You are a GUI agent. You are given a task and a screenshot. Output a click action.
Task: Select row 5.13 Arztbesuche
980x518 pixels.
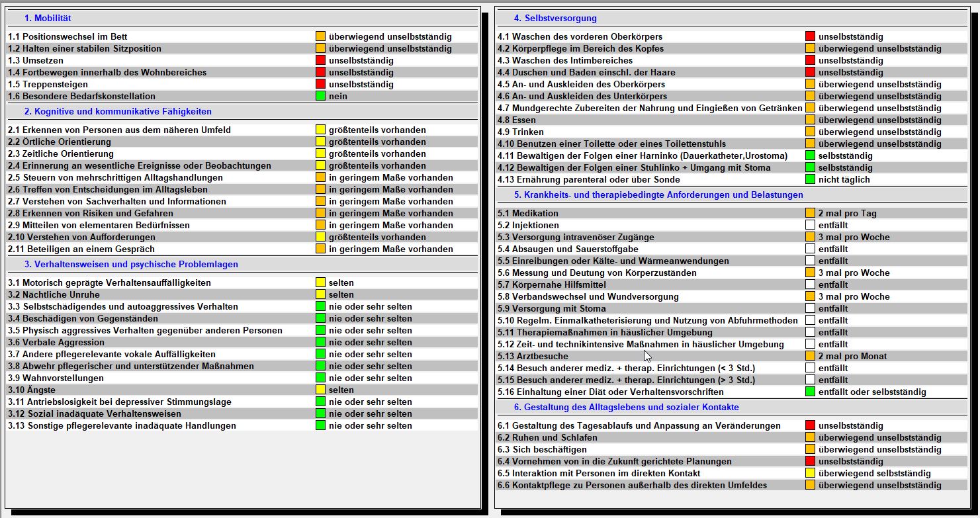(732, 356)
